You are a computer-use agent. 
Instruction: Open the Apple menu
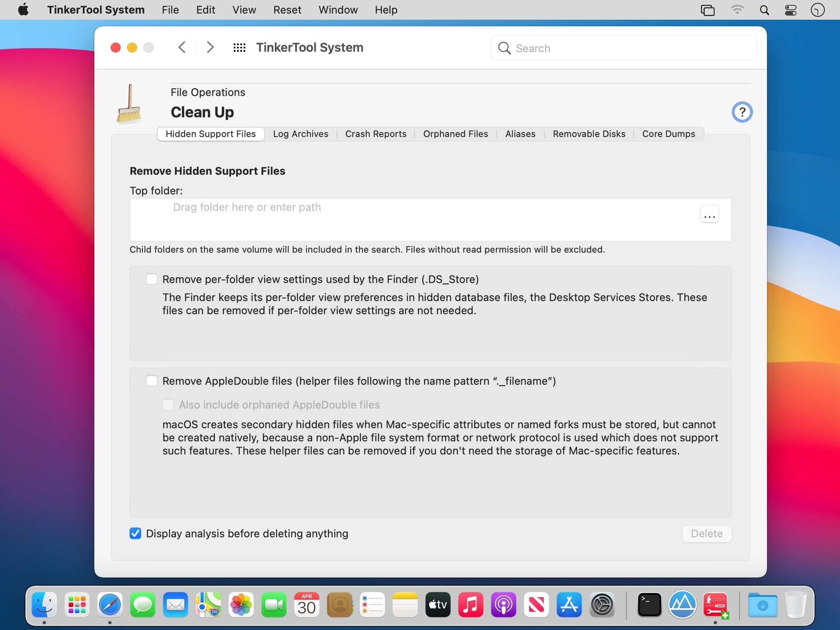coord(23,9)
